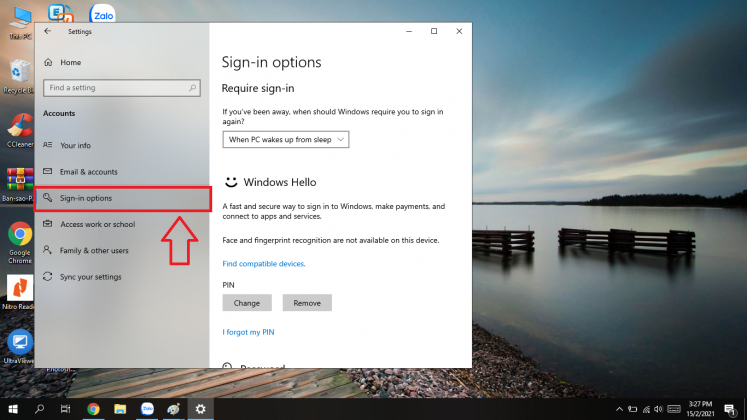Open File Explorer from the taskbar
The width and height of the screenshot is (747, 420).
click(x=120, y=409)
